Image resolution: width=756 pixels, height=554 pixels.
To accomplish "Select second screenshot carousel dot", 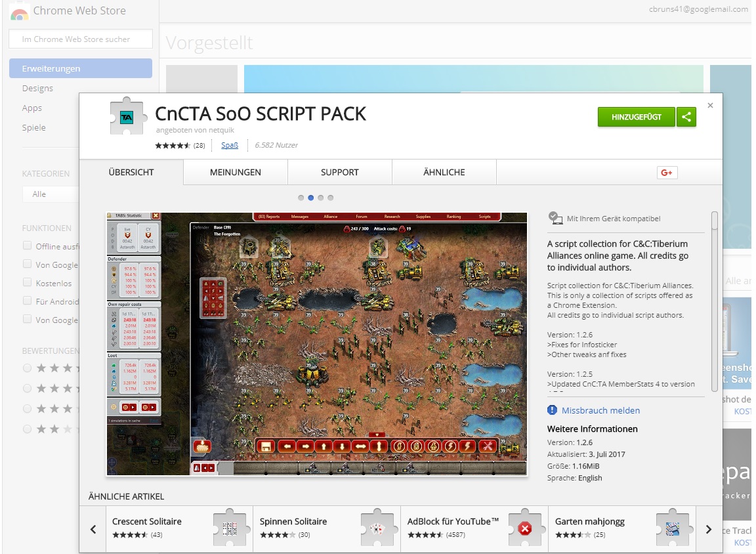I will [x=311, y=198].
